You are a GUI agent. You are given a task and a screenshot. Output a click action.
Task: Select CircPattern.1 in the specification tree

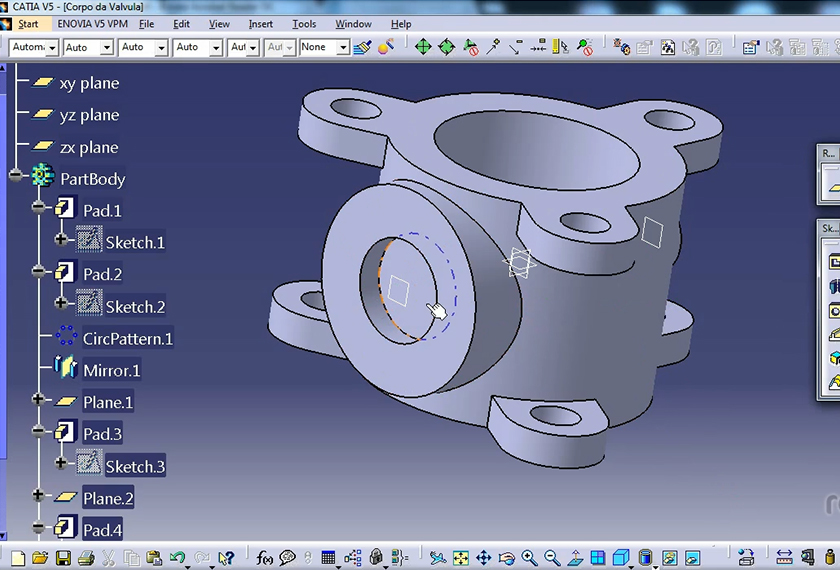click(x=127, y=338)
